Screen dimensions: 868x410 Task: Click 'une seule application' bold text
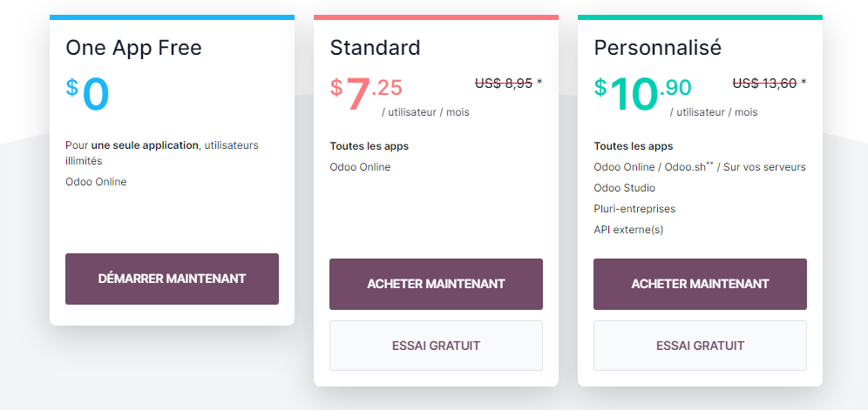[x=145, y=145]
